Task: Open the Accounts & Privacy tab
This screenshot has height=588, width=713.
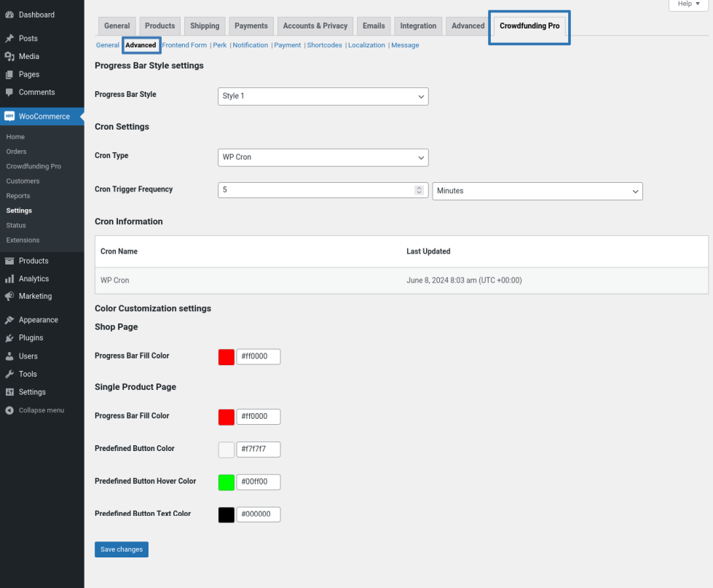Action: click(315, 26)
